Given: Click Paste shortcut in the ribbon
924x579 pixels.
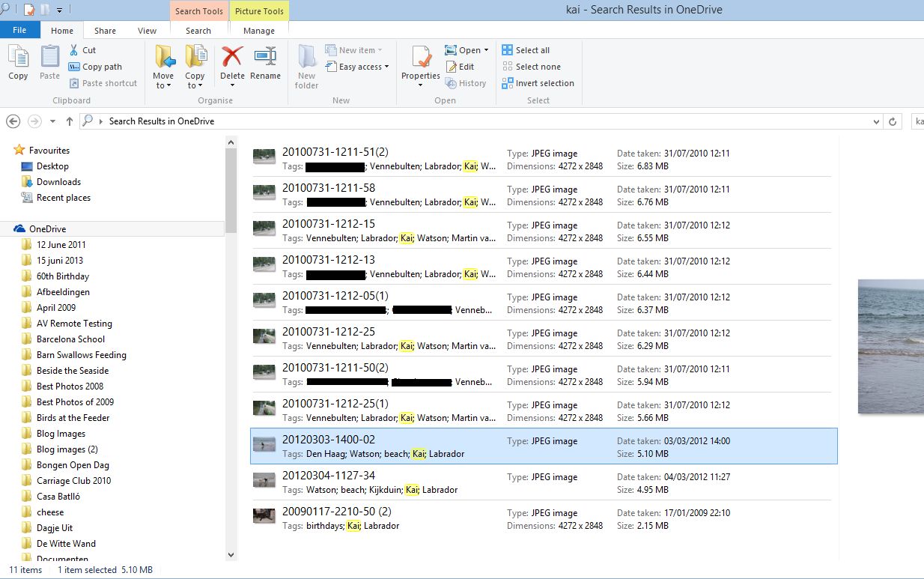Looking at the screenshot, I should tap(103, 83).
